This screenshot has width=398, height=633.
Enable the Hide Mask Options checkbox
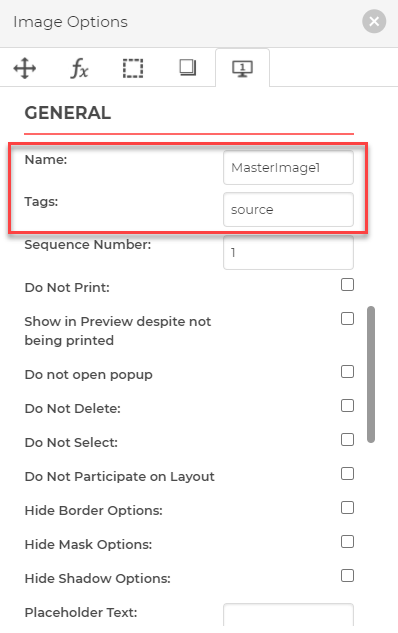(x=347, y=541)
